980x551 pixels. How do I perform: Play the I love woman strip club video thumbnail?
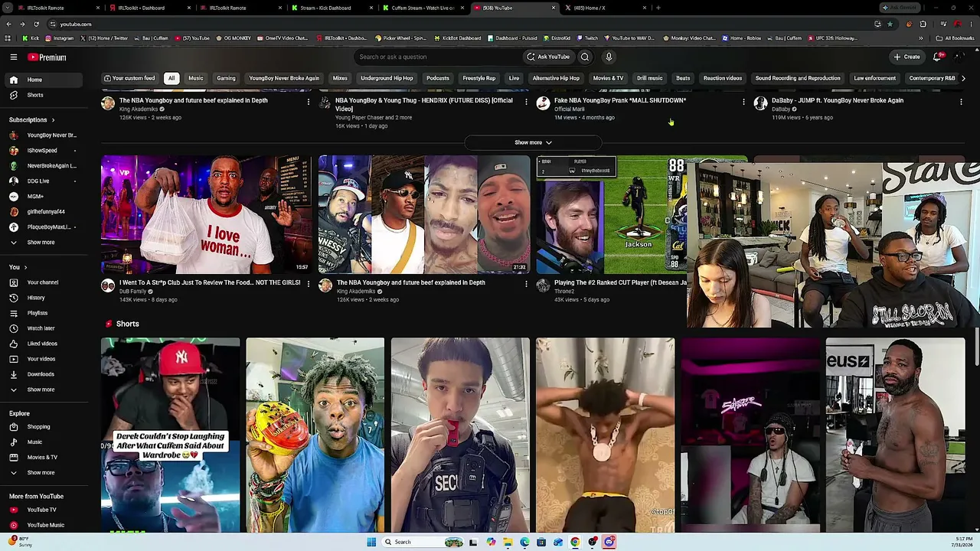pyautogui.click(x=207, y=214)
